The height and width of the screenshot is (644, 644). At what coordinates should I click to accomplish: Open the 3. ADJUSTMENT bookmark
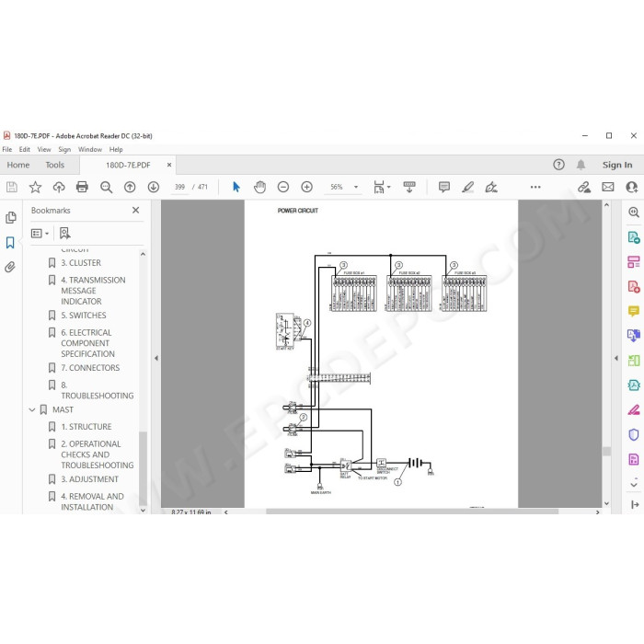click(x=89, y=479)
